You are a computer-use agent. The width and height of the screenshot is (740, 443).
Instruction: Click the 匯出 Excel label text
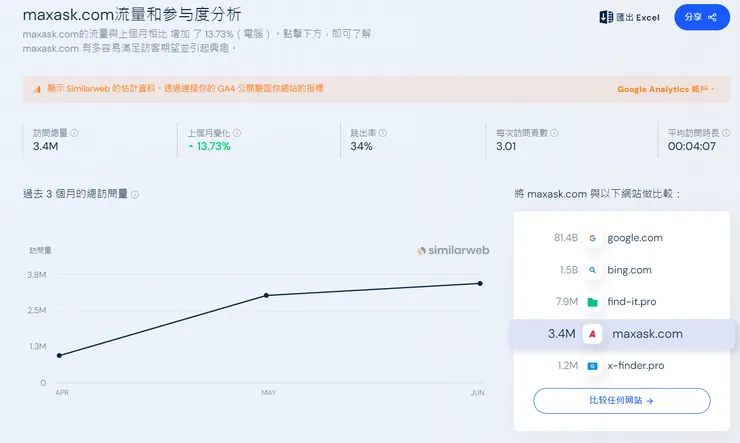(x=638, y=17)
